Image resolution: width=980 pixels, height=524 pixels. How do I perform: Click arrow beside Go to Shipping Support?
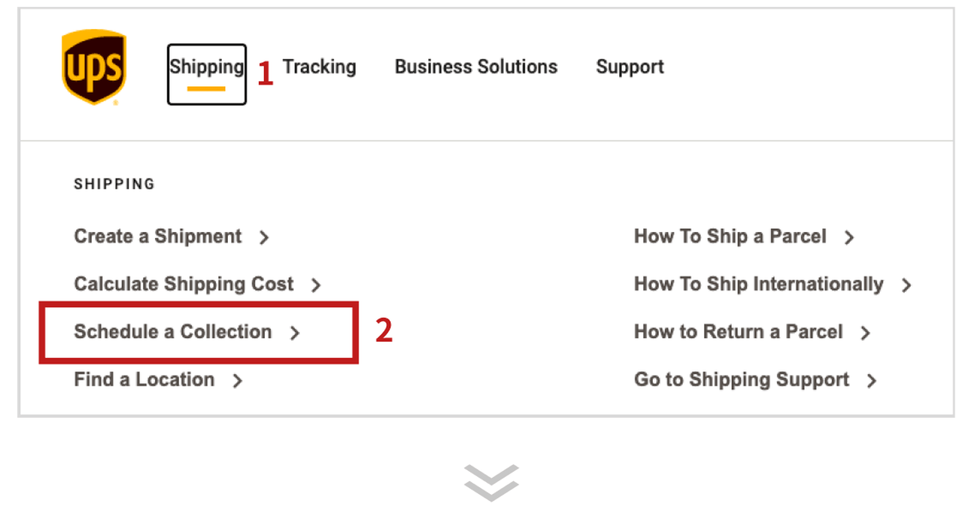871,380
